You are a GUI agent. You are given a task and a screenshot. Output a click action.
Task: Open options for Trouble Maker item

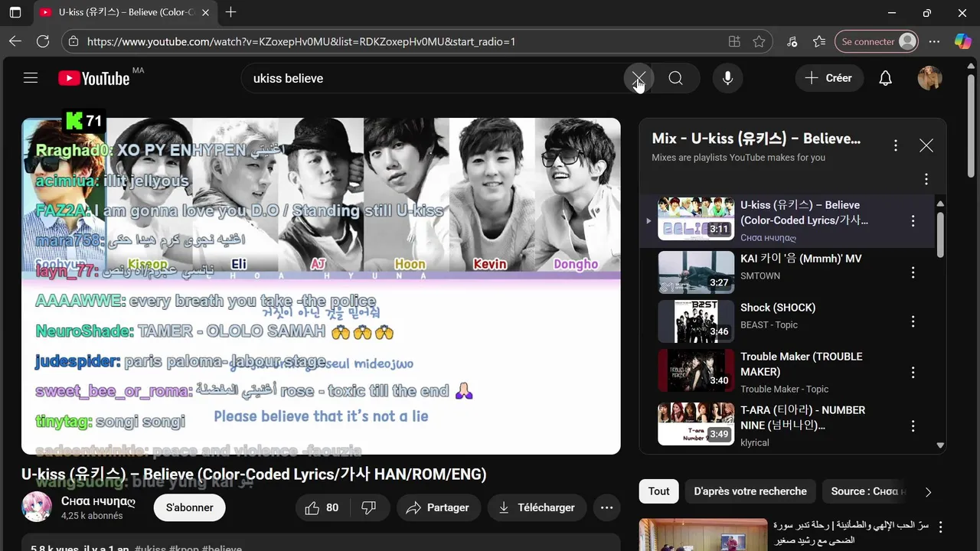[x=913, y=373]
